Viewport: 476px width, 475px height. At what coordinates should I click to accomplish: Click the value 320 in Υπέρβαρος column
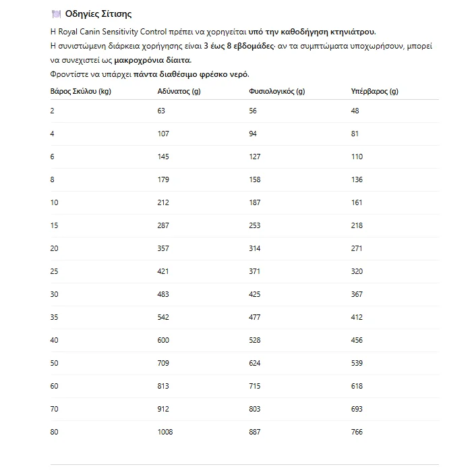click(357, 271)
